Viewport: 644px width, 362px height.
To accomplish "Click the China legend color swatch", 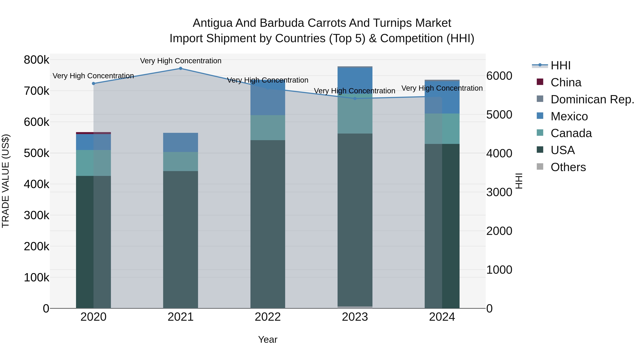I will click(540, 82).
